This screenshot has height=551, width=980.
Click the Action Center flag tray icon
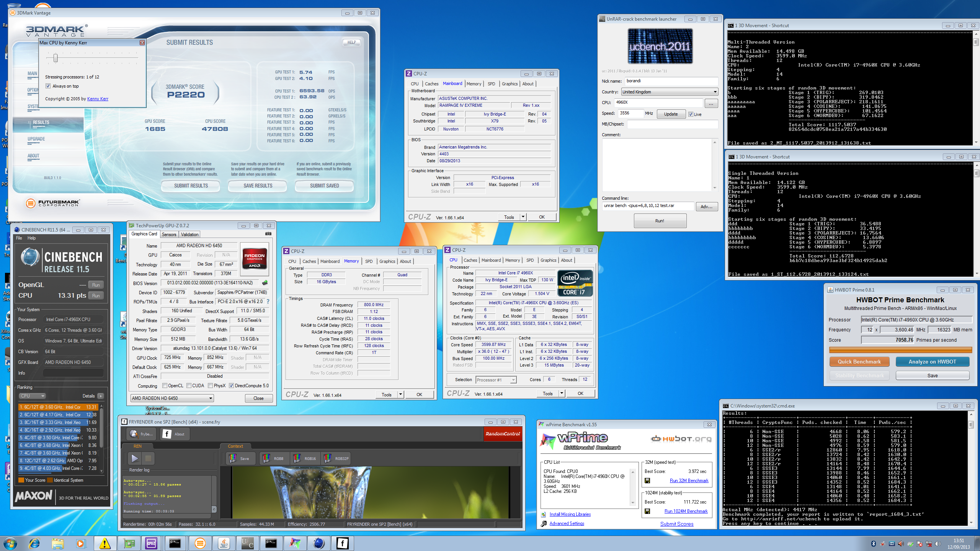[x=920, y=544]
